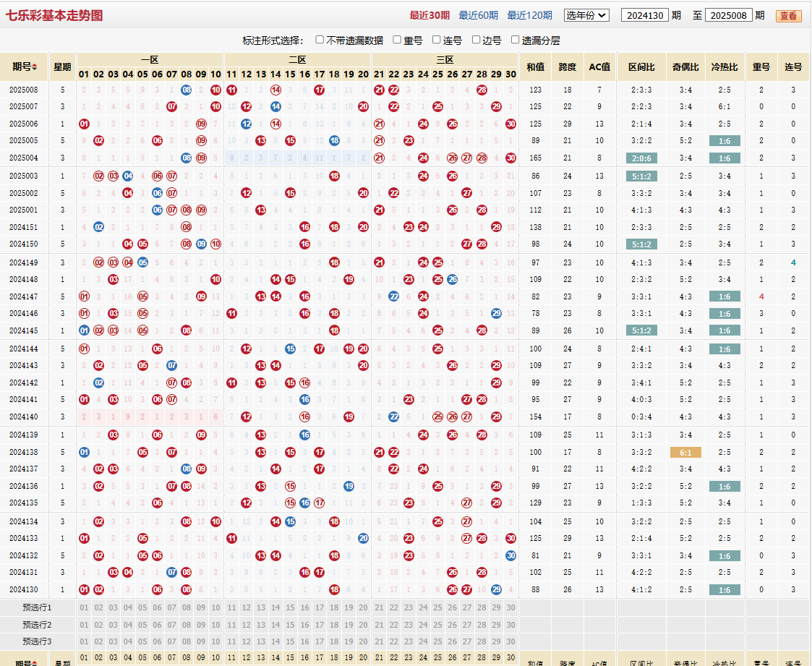This screenshot has width=812, height=666.
Task: Click blue ball 19 in row 2024136
Action: (349, 486)
